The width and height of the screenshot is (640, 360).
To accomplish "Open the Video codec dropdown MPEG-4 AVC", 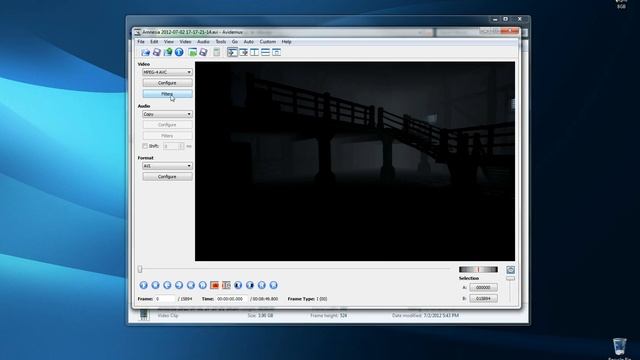I will coord(167,72).
